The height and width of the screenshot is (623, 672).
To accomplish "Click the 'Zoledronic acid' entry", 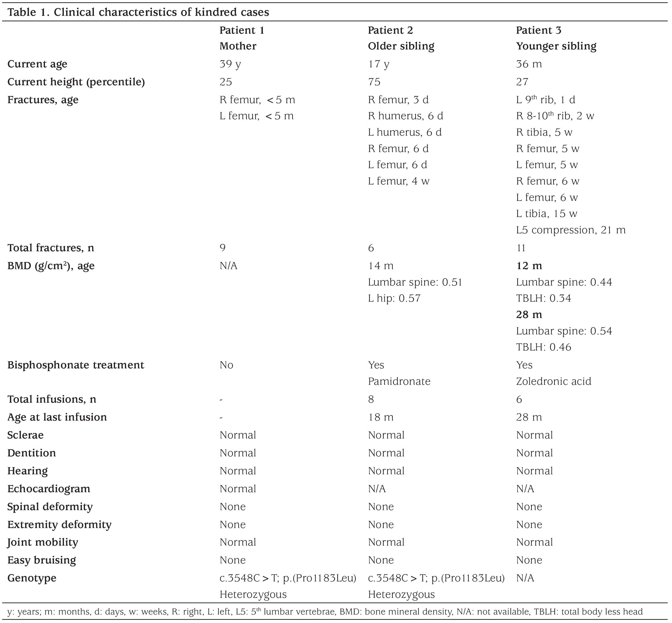I will pos(554,382).
